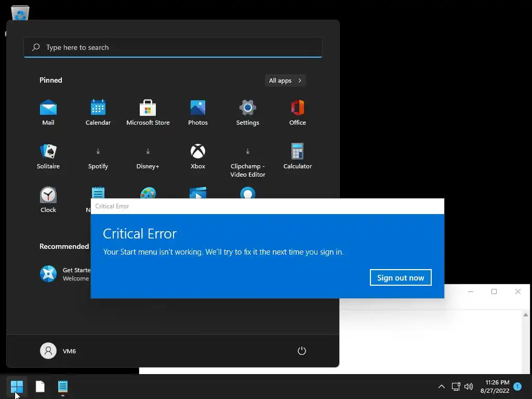This screenshot has width=532, height=399.
Task: Close the background white window
Action: 518,291
